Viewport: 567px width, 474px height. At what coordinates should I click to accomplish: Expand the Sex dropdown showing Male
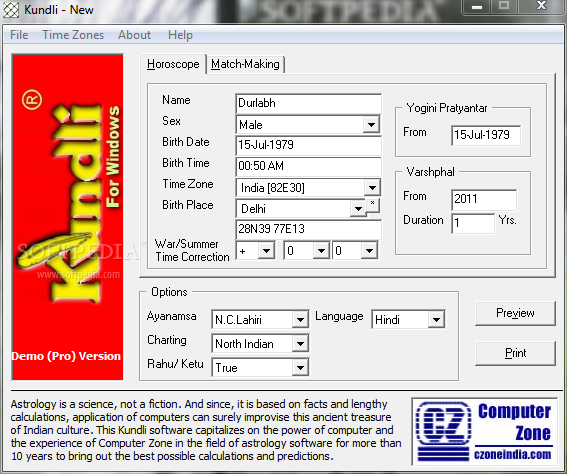click(x=372, y=125)
